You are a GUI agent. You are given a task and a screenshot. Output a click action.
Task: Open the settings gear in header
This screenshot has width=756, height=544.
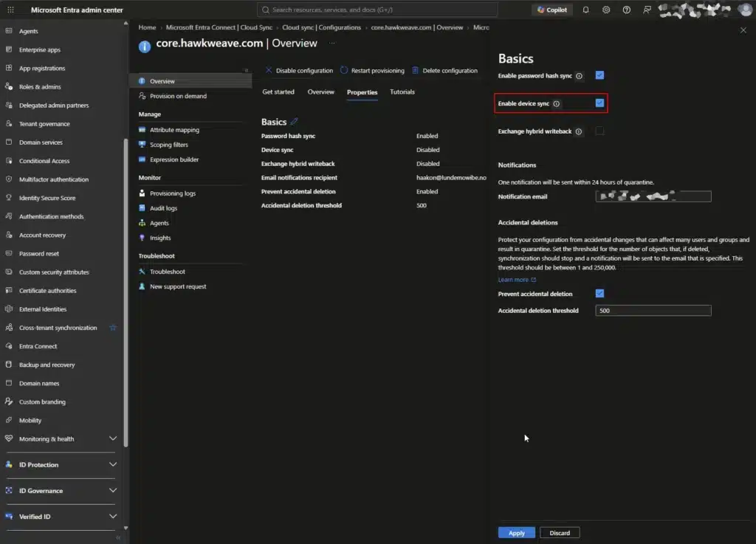(x=606, y=10)
